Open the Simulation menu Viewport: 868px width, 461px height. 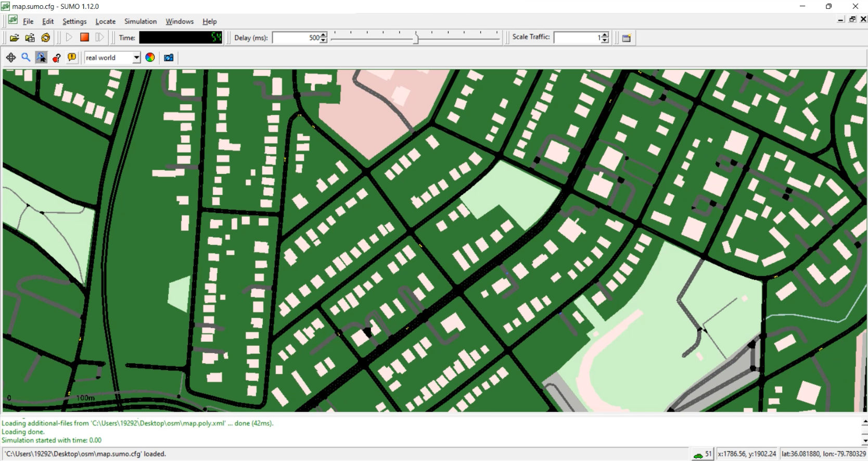(140, 21)
